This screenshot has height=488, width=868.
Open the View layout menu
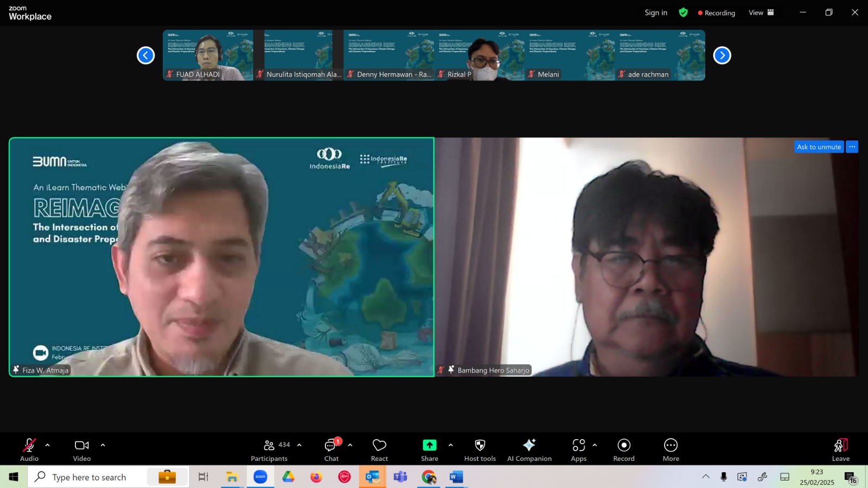pyautogui.click(x=761, y=12)
